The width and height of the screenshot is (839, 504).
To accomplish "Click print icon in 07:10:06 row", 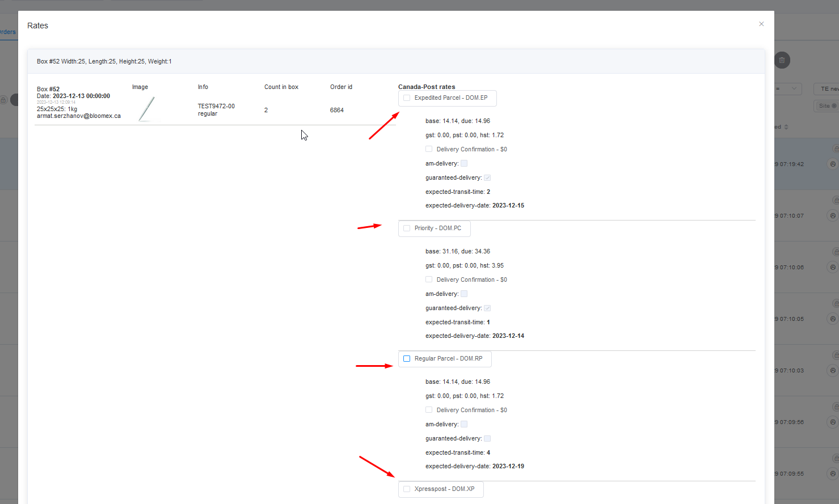I will (832, 267).
